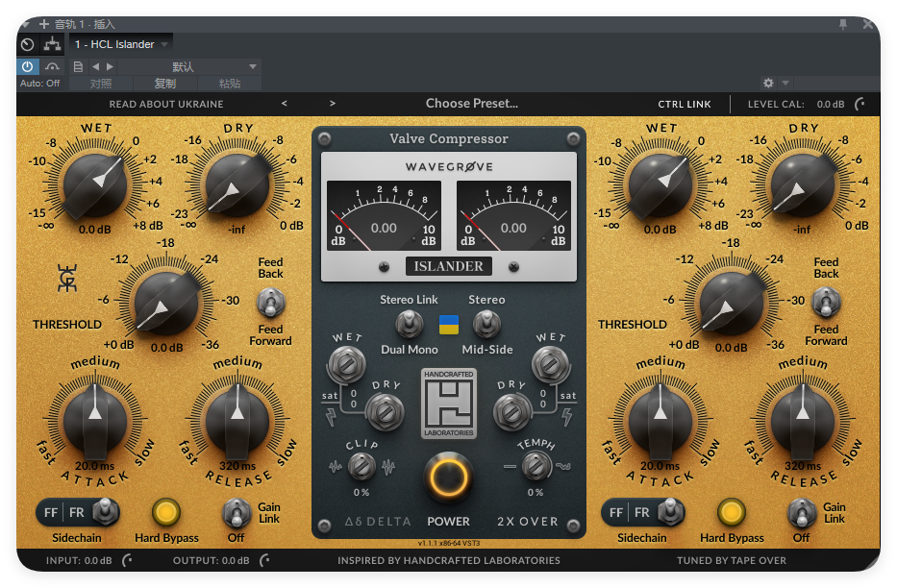The width and height of the screenshot is (897, 588).
Task: Toggle left Hard Bypass yellow button
Action: [x=166, y=512]
